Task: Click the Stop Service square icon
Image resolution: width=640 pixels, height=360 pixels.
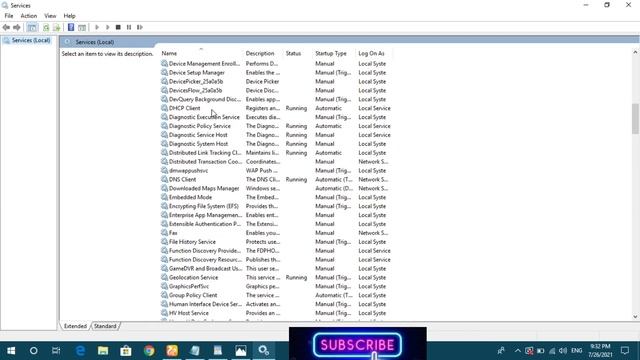Action: (118, 27)
